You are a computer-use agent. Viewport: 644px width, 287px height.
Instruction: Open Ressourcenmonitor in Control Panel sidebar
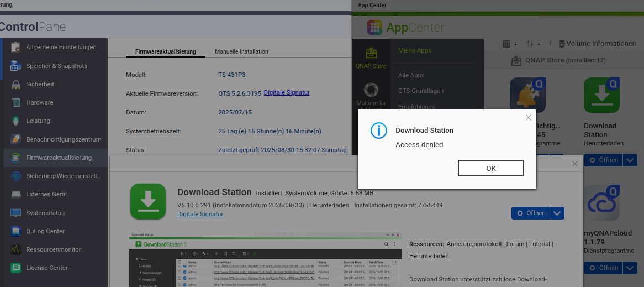pyautogui.click(x=55, y=249)
